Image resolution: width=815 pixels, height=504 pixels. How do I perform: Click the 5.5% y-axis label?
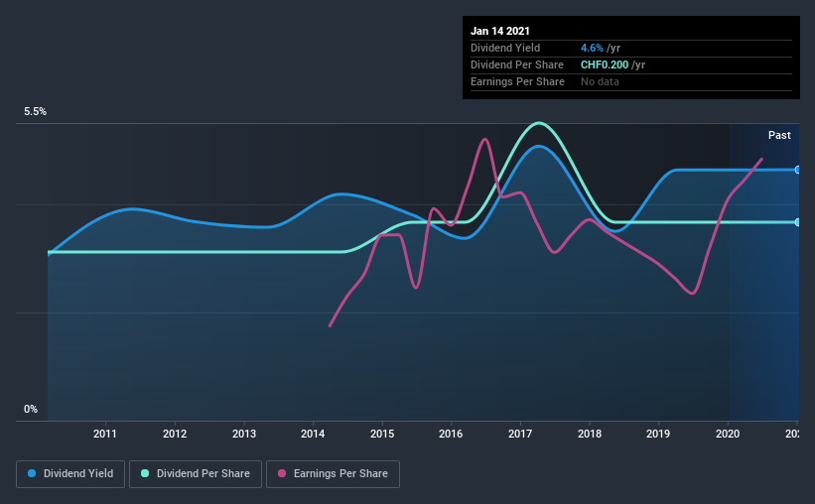click(x=36, y=112)
